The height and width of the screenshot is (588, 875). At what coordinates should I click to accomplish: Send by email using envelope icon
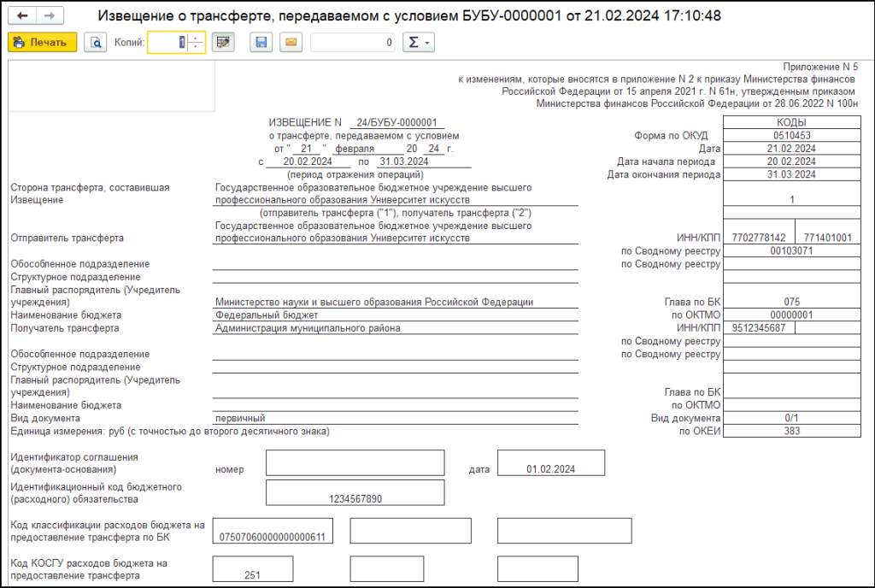pyautogui.click(x=291, y=42)
